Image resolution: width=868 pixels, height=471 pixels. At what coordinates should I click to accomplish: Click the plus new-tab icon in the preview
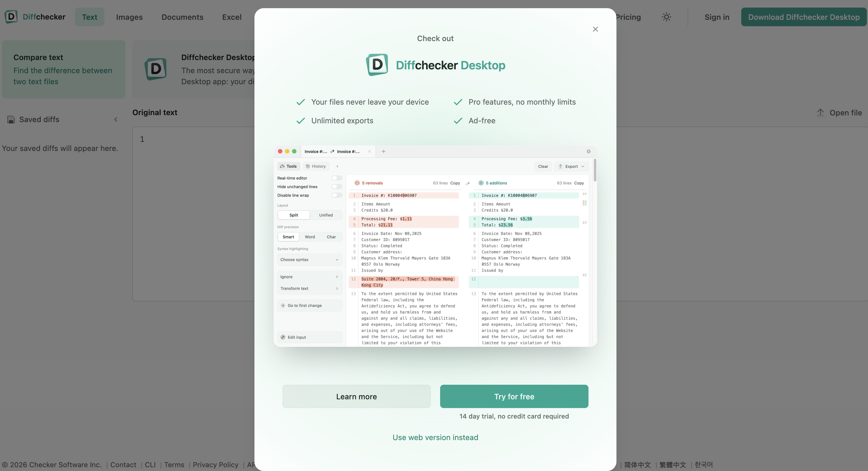click(x=384, y=152)
